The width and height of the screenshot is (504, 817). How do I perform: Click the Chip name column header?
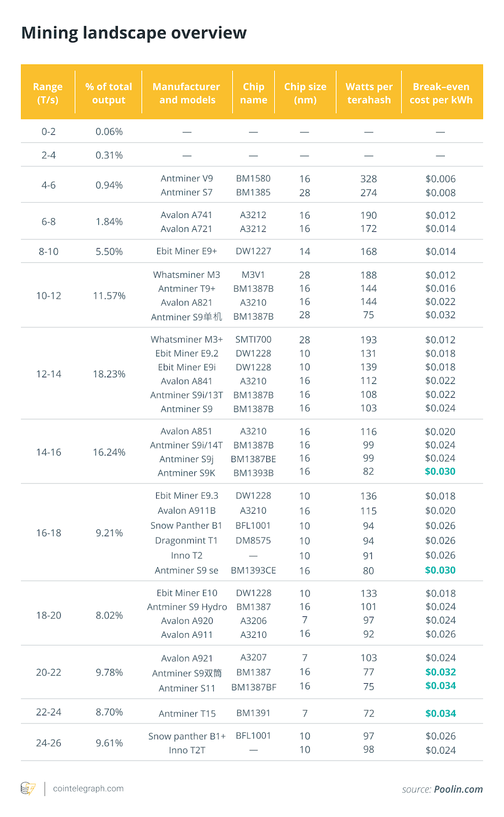pos(254,93)
